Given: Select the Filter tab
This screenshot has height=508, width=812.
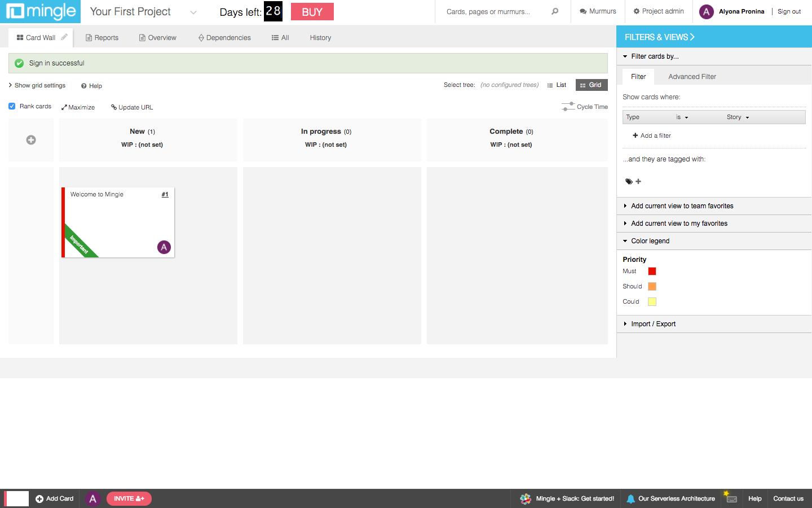Looking at the screenshot, I should [638, 77].
